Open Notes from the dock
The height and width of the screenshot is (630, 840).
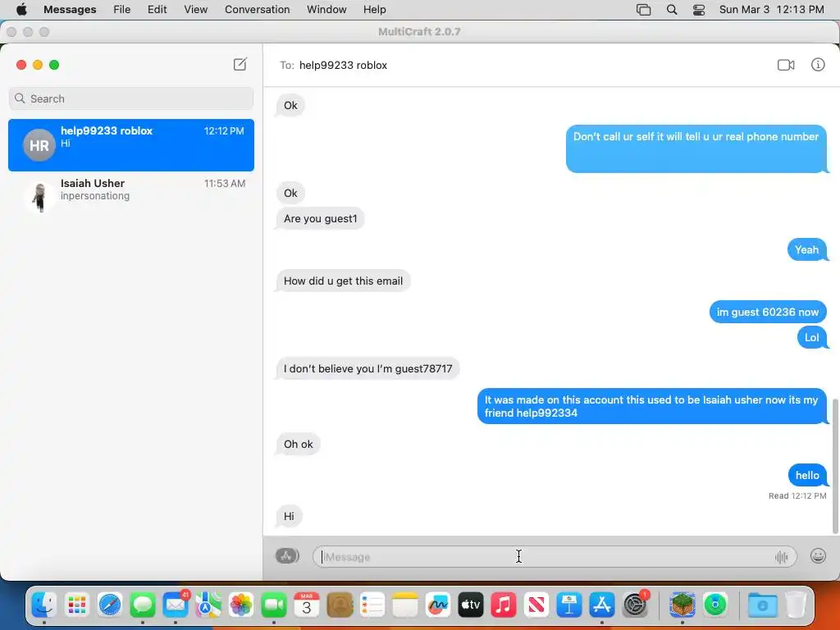point(405,605)
